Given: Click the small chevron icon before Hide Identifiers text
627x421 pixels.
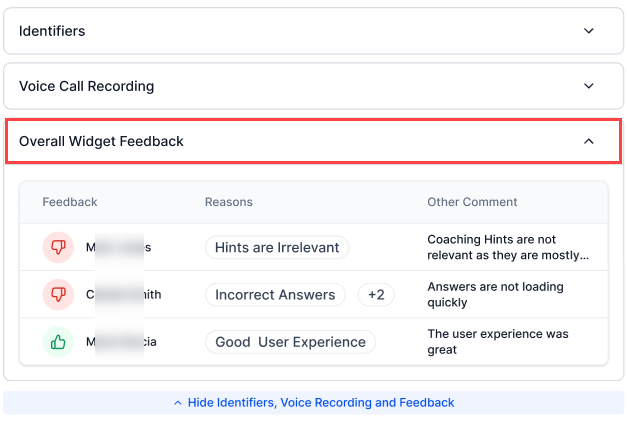Looking at the screenshot, I should pyautogui.click(x=178, y=403).
